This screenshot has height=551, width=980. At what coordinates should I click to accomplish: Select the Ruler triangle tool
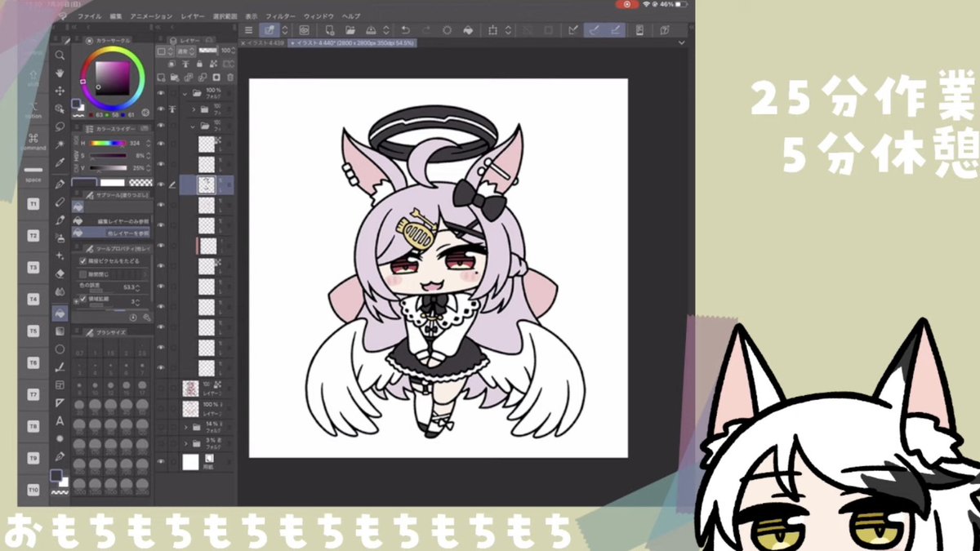(60, 402)
